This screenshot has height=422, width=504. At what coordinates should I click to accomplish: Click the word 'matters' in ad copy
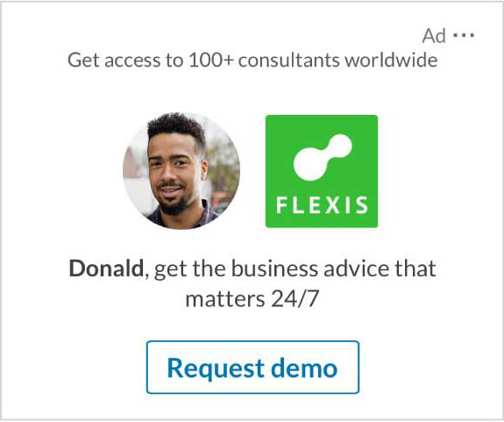225,300
